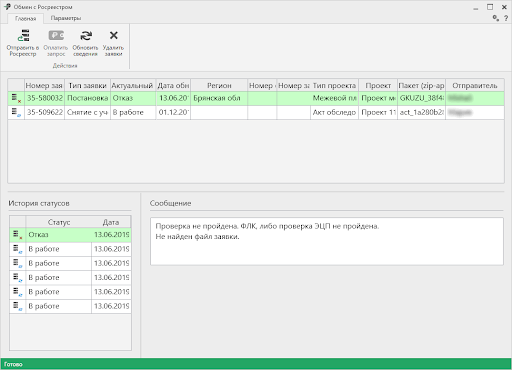Click the Тип проекта column header

(x=334, y=86)
